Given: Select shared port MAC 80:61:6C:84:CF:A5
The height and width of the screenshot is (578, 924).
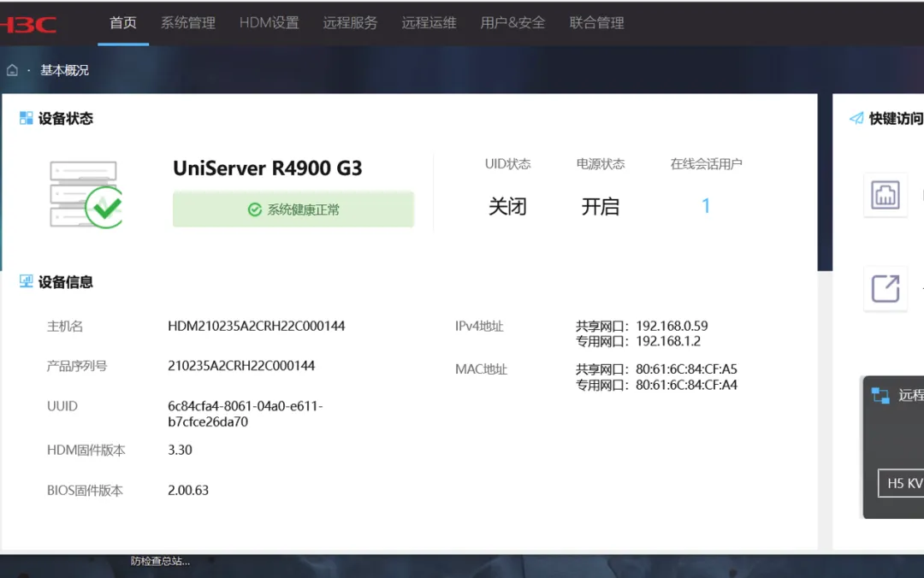Looking at the screenshot, I should [686, 369].
